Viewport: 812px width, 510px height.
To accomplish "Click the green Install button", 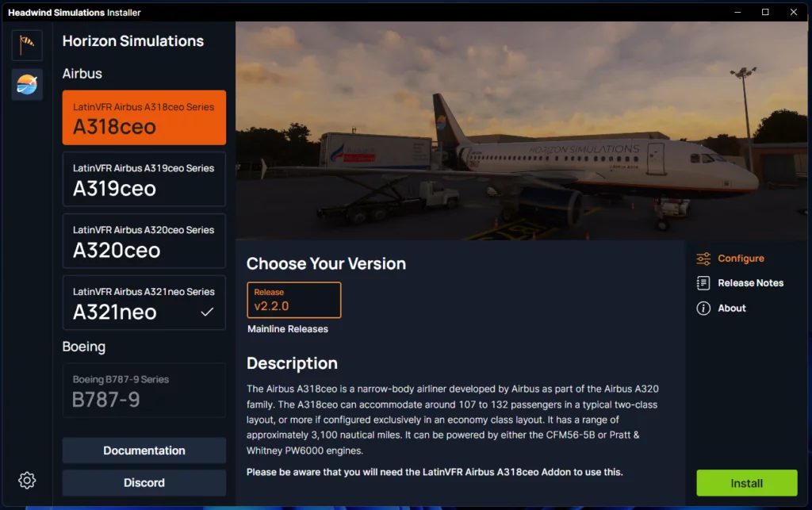I will pos(746,483).
